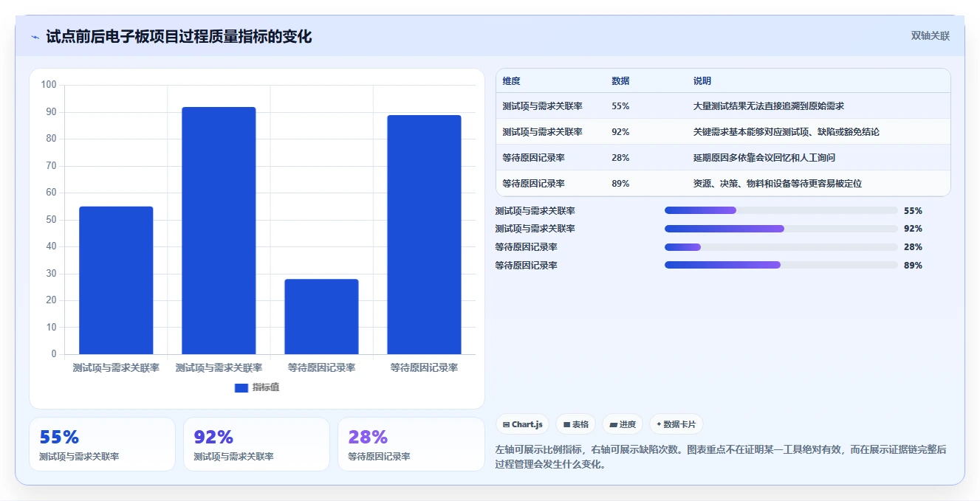Click table cell 关键需求基本能够对应测试项、缺陷或豁免结论

click(x=786, y=132)
